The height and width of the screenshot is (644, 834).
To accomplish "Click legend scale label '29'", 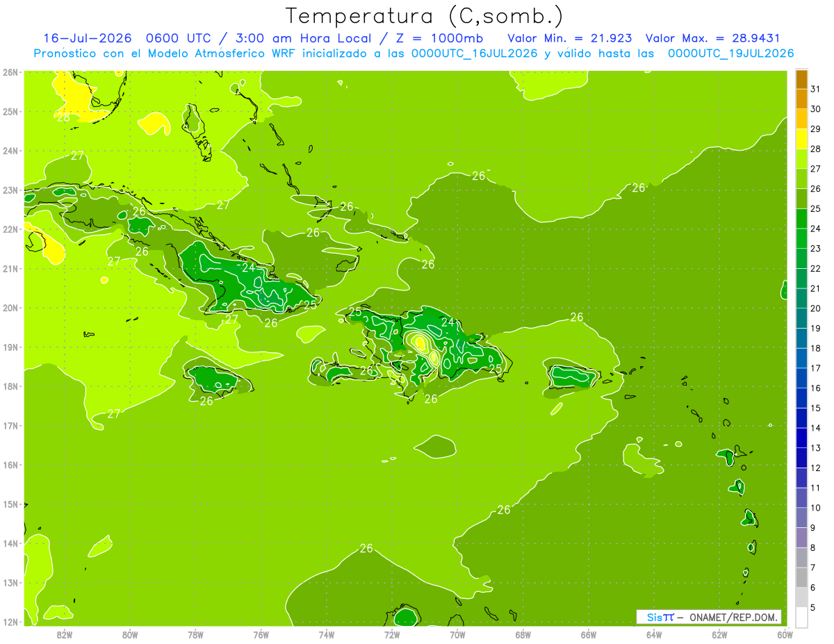I will pyautogui.click(x=815, y=129).
